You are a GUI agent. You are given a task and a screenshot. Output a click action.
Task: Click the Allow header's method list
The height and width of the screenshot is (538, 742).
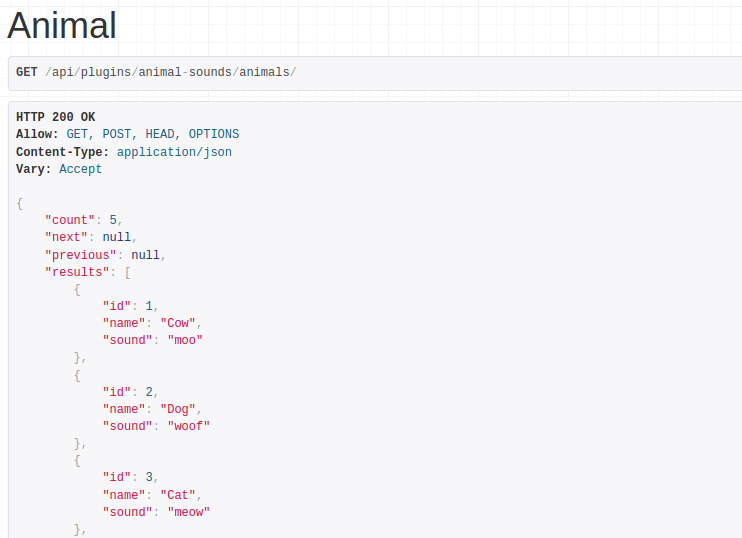click(152, 134)
